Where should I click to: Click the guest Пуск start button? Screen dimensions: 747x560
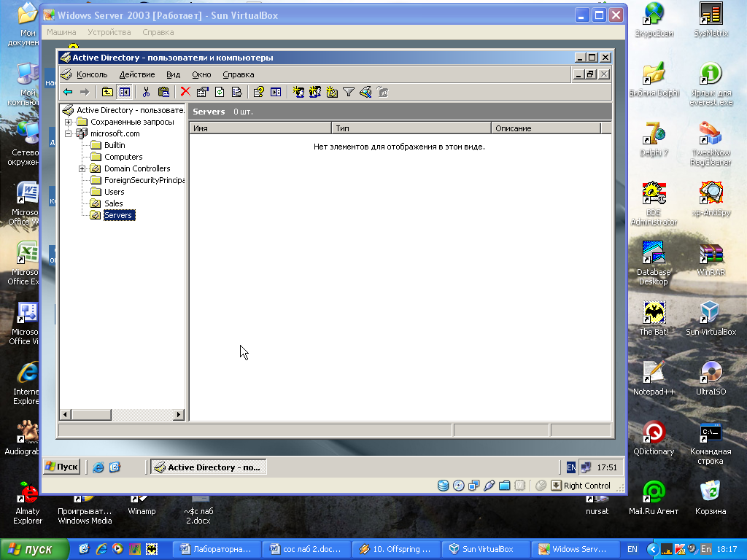click(x=61, y=467)
